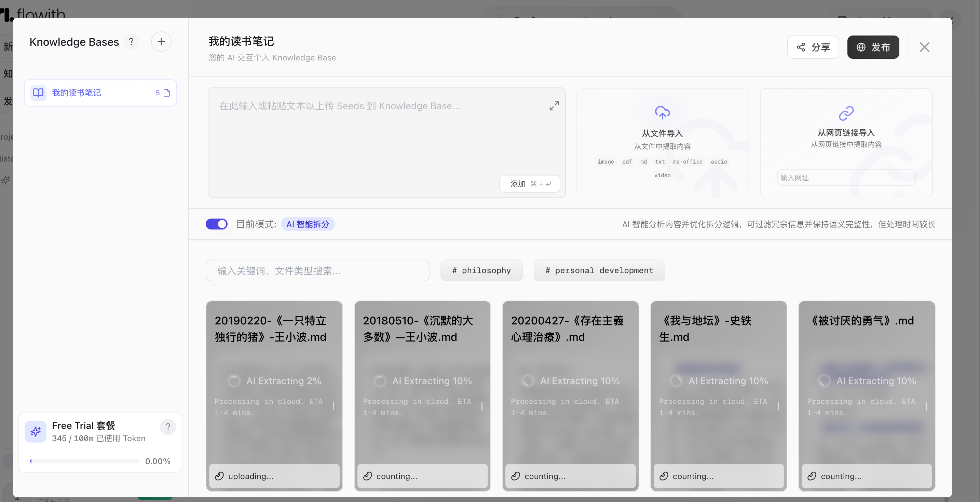980x502 pixels.
Task: Toggle the AI smart split mode switch
Action: click(x=216, y=224)
